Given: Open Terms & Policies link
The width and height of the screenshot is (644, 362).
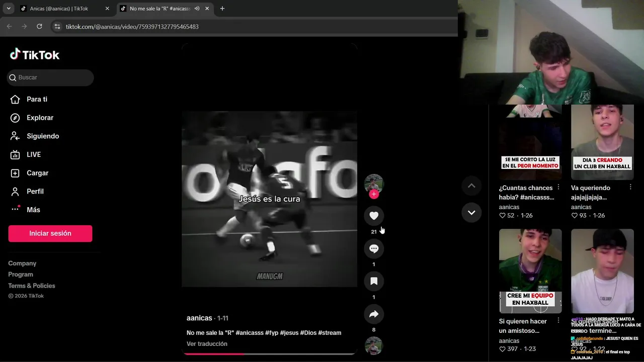Looking at the screenshot, I should point(32,286).
